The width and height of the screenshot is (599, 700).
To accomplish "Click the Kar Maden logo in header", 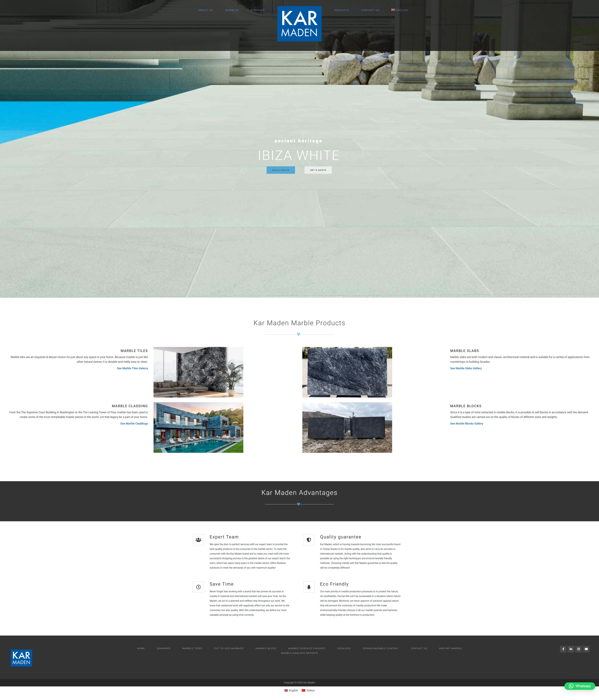I will [299, 24].
